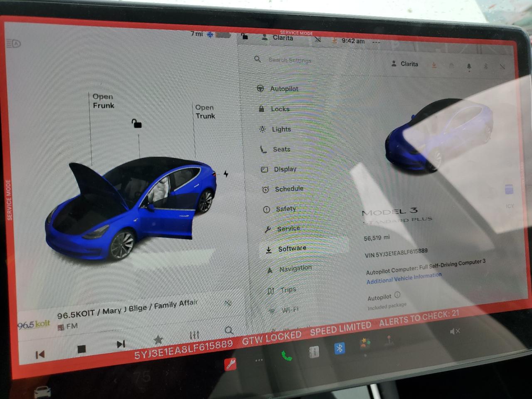Toggle the door lock padlock above the car
The width and height of the screenshot is (532, 399).
(136, 123)
